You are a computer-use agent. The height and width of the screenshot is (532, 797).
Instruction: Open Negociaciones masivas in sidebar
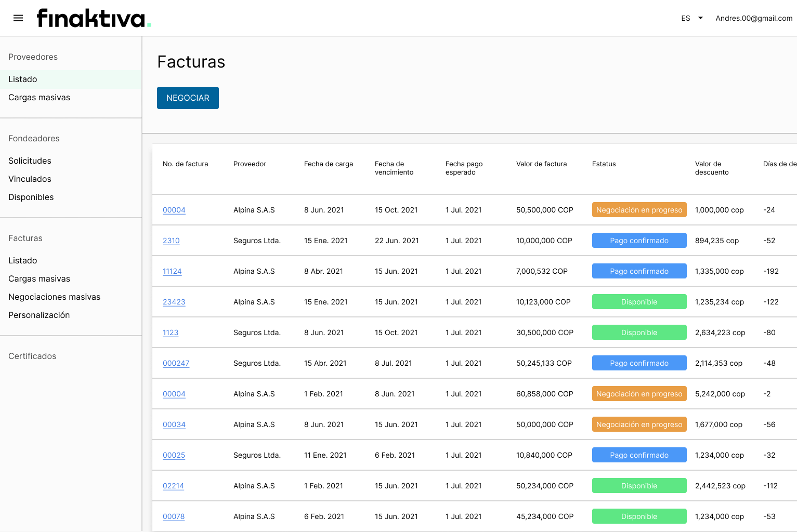click(x=55, y=297)
